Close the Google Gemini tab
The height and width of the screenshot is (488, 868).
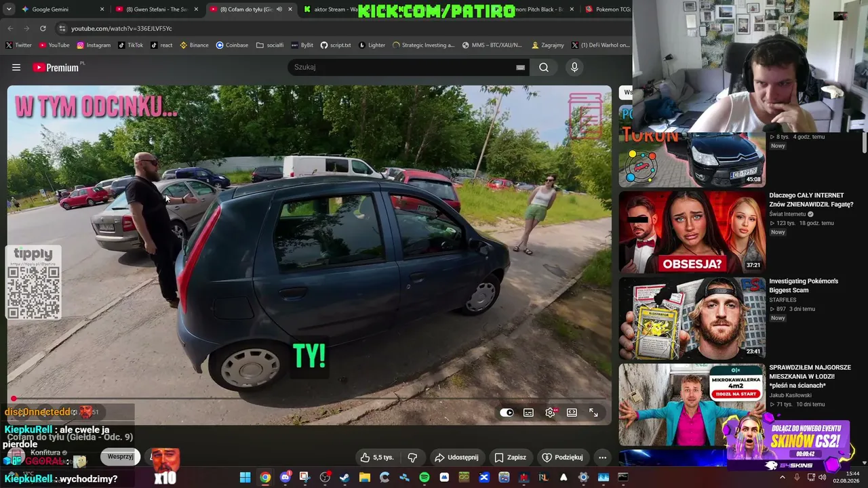pyautogui.click(x=102, y=9)
